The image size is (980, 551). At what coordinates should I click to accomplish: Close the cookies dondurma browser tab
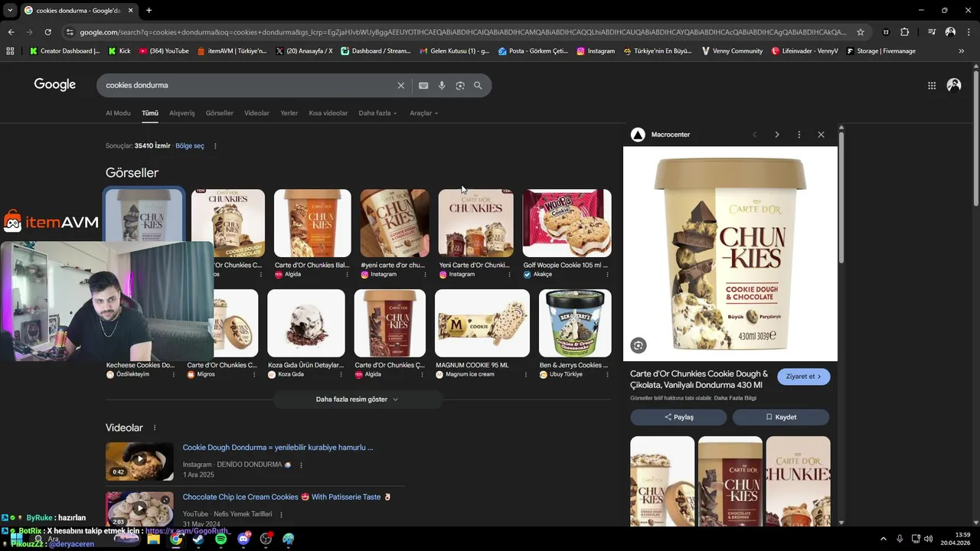(130, 11)
